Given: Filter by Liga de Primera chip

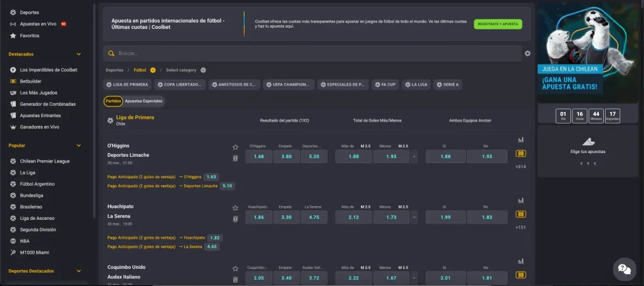Looking at the screenshot, I should [x=127, y=85].
